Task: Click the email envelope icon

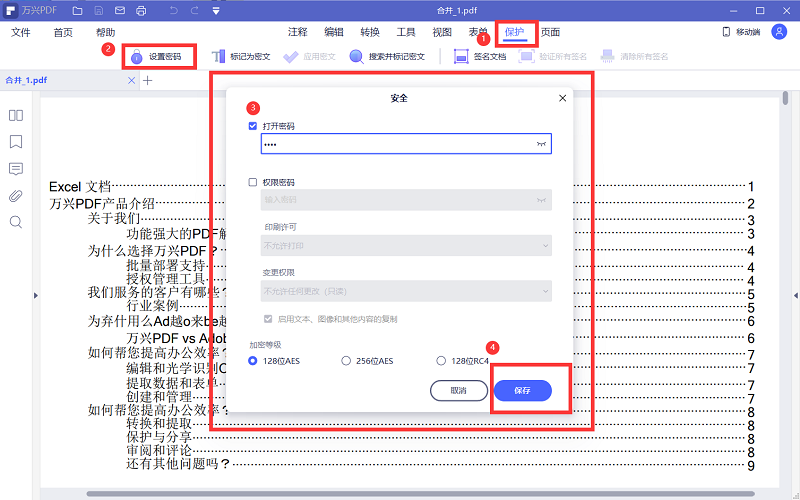Action: tap(119, 10)
